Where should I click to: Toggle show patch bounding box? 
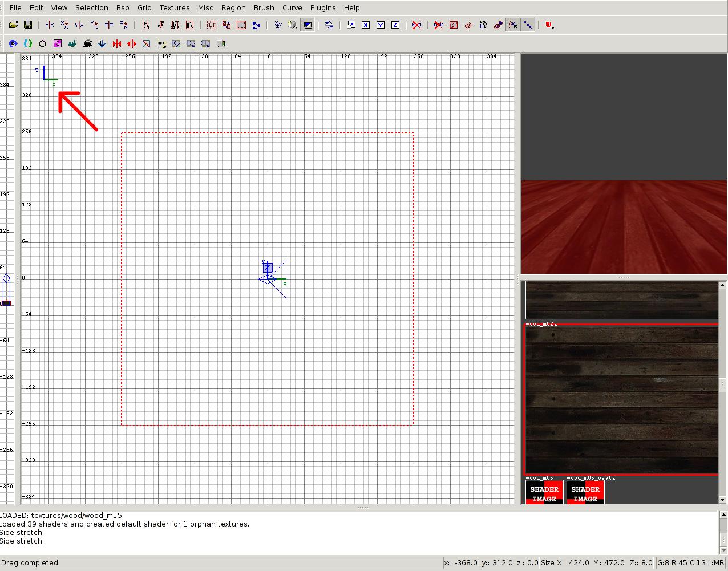point(454,25)
